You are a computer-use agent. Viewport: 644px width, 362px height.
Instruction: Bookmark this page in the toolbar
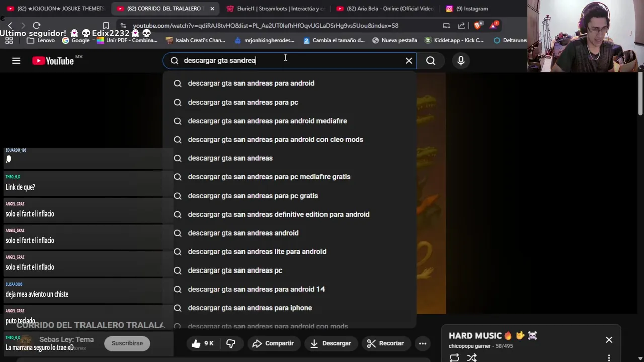(x=106, y=25)
